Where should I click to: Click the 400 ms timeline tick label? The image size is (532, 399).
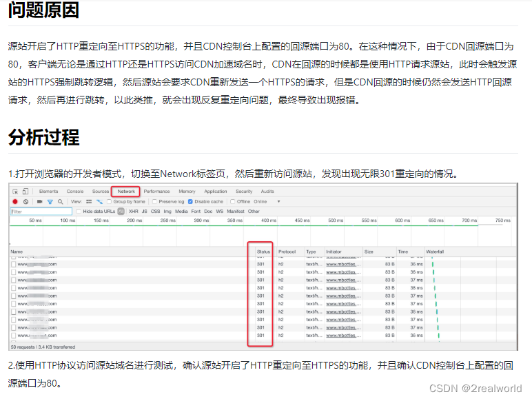tap(269, 221)
